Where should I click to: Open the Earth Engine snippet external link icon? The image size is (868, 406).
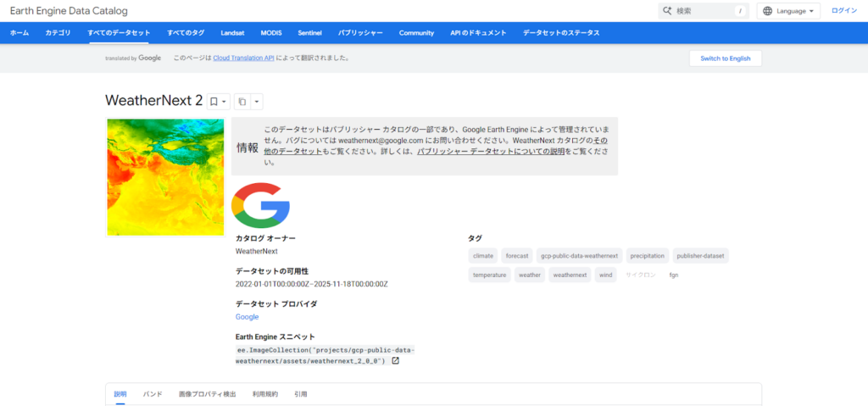395,361
